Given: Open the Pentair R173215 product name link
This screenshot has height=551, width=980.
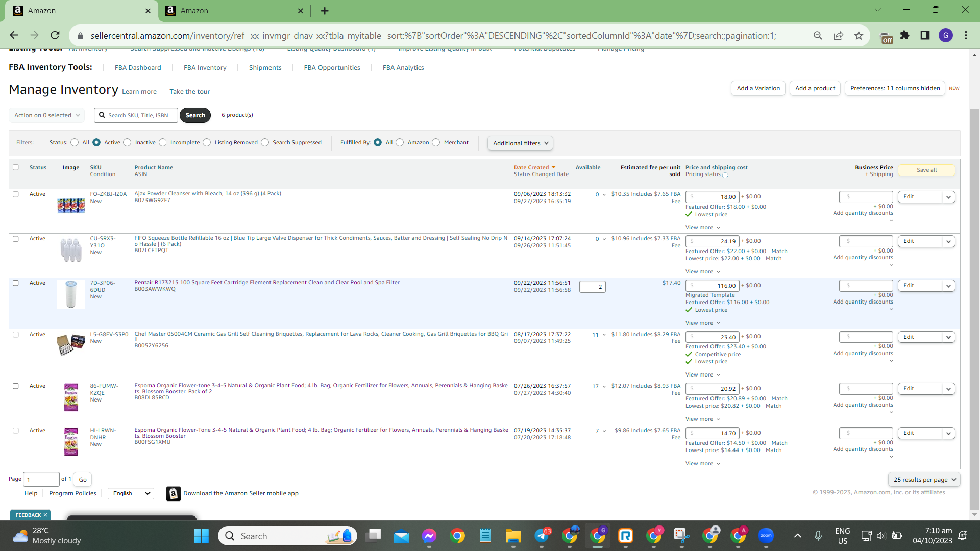Looking at the screenshot, I should [267, 283].
